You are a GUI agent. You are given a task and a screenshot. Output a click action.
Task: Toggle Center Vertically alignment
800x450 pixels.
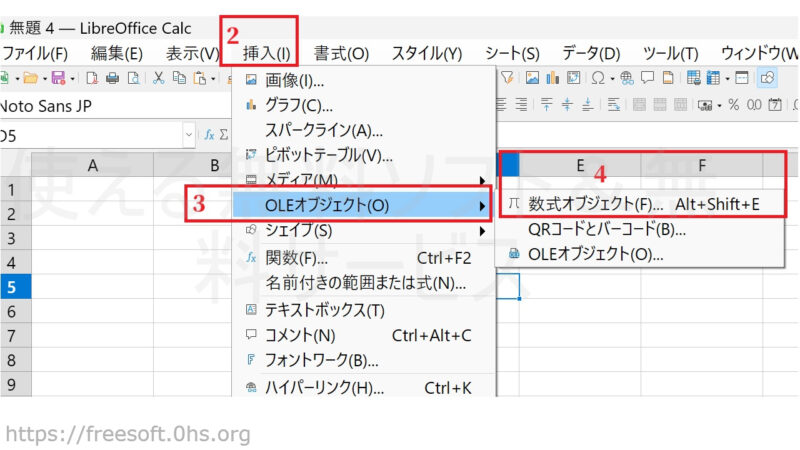(567, 105)
